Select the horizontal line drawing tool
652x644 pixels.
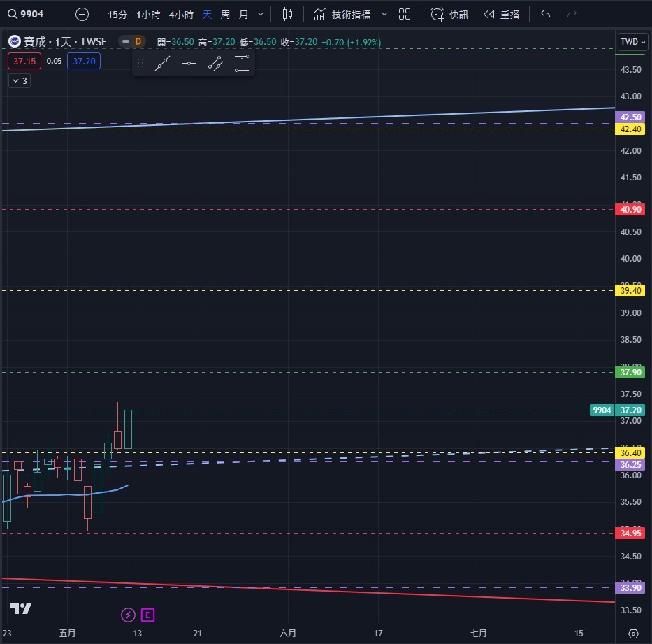point(189,64)
